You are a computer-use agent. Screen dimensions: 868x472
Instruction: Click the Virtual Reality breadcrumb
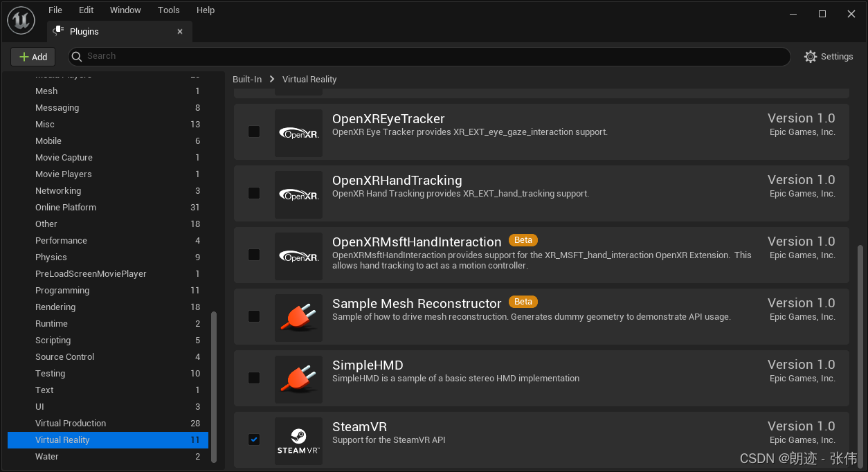click(x=309, y=80)
